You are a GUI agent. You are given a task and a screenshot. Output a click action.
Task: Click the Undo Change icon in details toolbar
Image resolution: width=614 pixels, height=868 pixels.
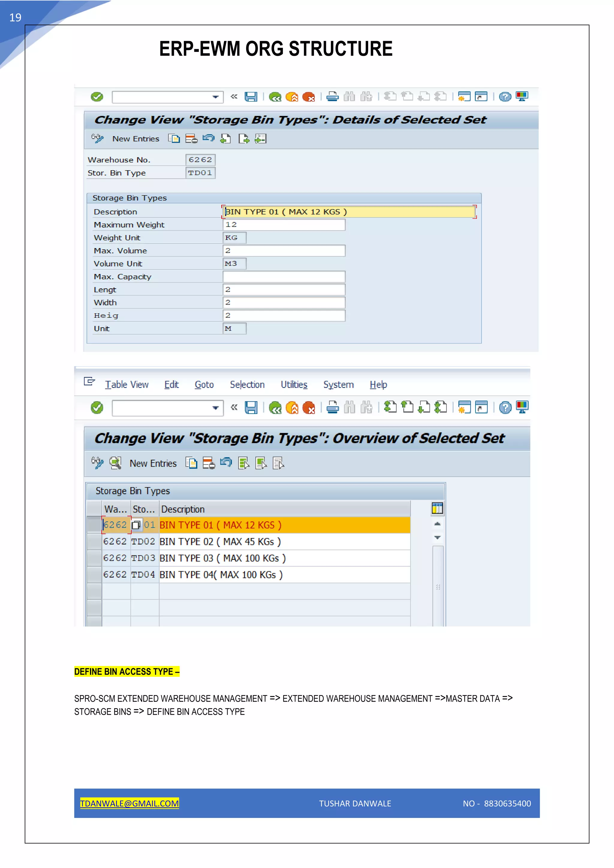click(x=208, y=139)
